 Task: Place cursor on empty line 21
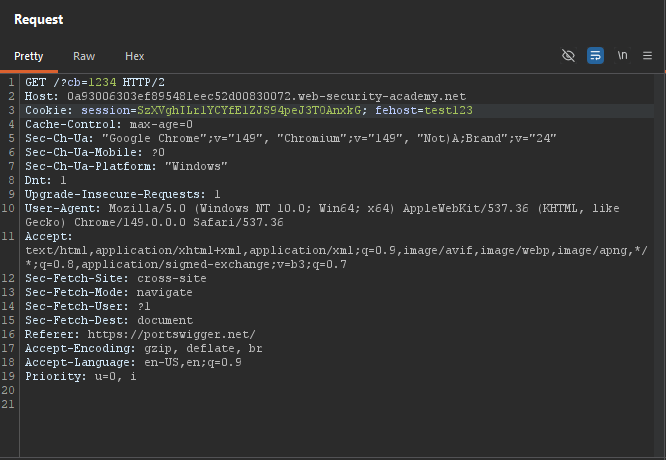(x=336, y=404)
